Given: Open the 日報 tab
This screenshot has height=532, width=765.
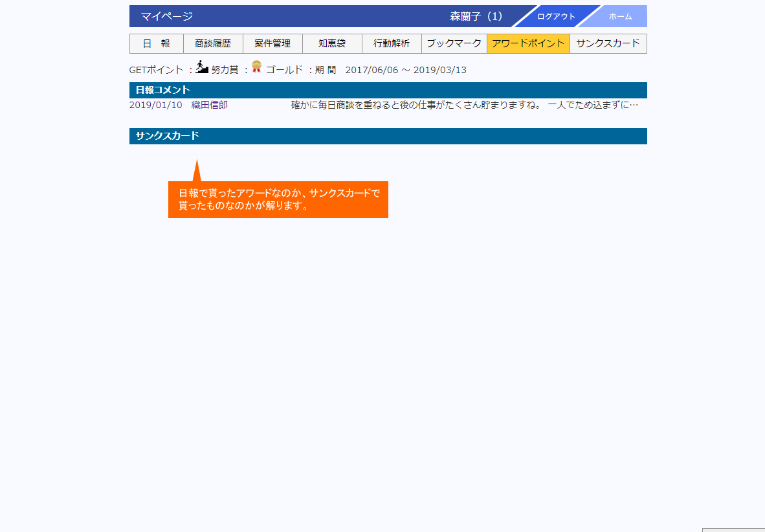Looking at the screenshot, I should (157, 44).
